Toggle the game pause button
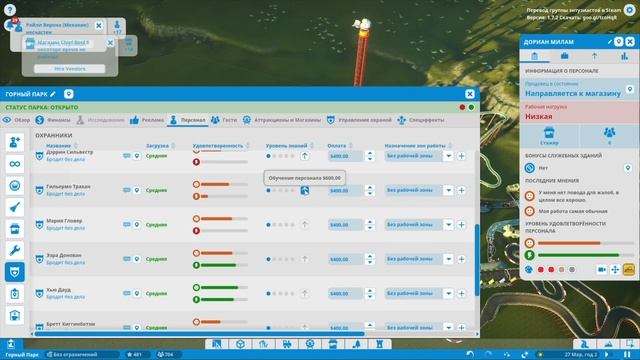 627,354
